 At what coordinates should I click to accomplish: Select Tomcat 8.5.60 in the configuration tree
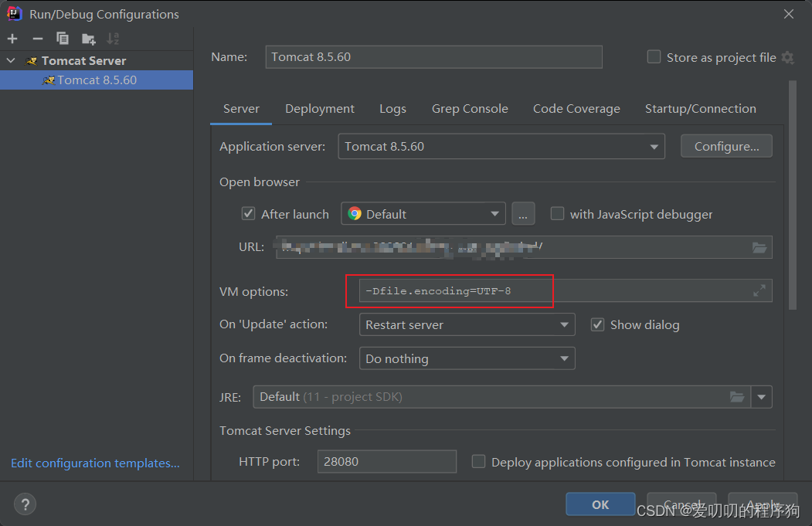97,80
